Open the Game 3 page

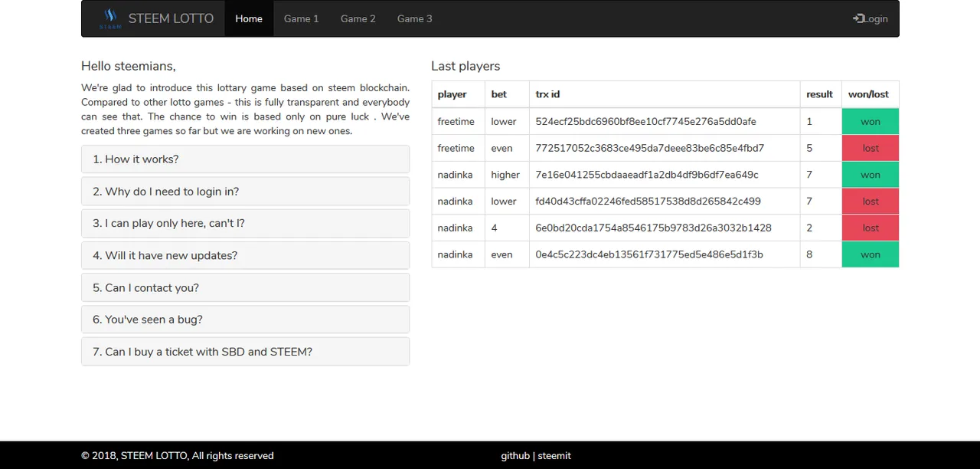click(x=415, y=18)
